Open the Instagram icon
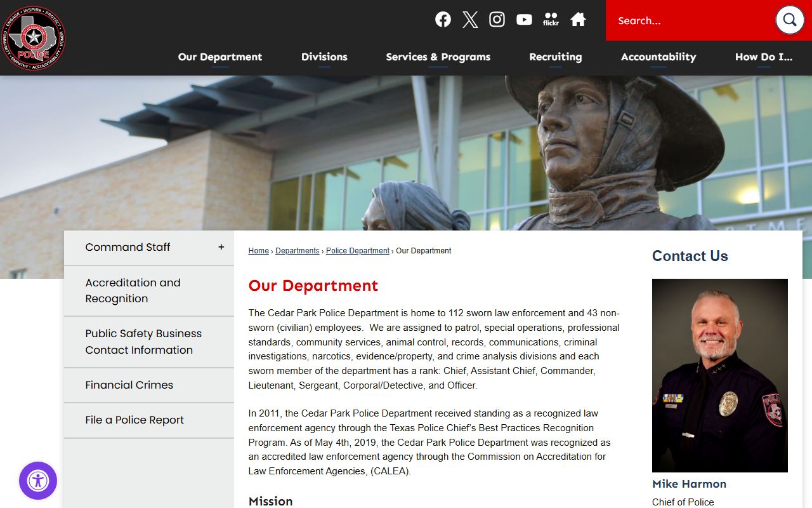 pos(497,20)
